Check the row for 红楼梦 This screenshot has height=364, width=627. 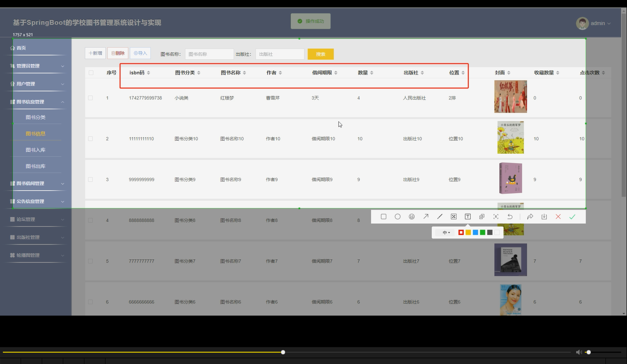tap(91, 98)
